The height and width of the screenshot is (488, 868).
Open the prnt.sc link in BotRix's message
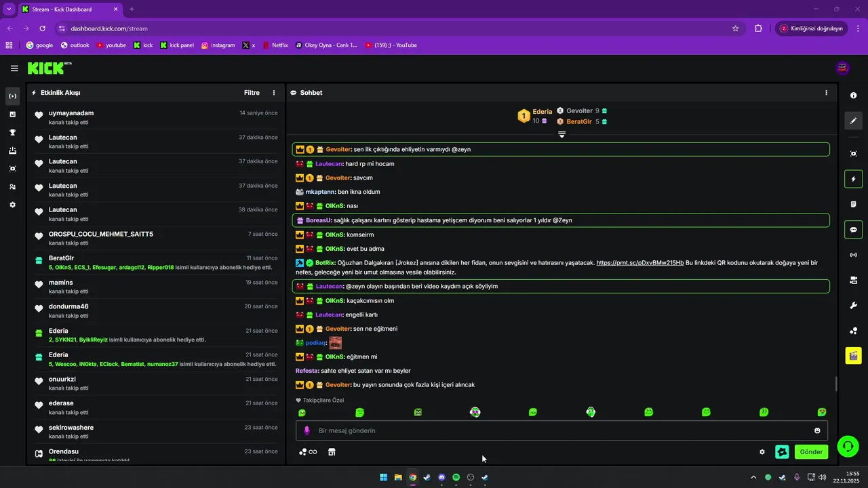point(640,263)
